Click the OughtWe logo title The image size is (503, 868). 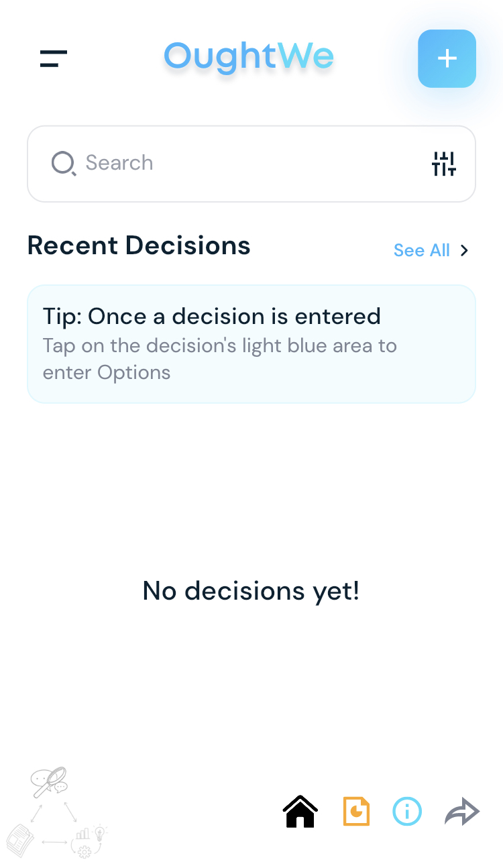click(249, 56)
